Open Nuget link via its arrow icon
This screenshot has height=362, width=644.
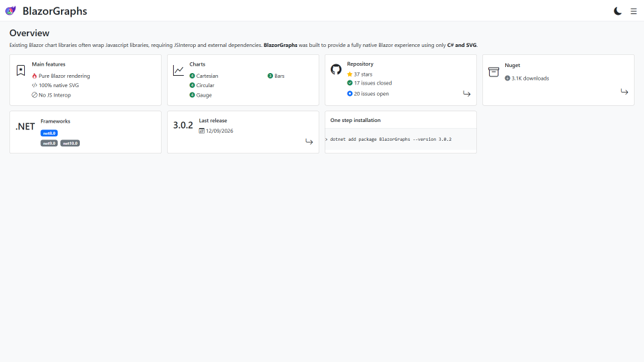pos(625,92)
